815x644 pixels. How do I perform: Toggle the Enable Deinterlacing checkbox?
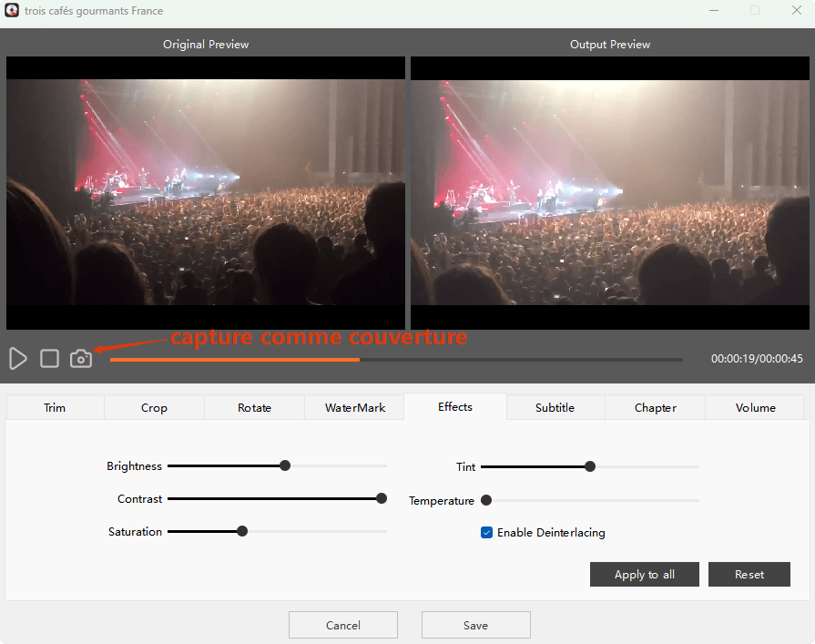pyautogui.click(x=487, y=533)
